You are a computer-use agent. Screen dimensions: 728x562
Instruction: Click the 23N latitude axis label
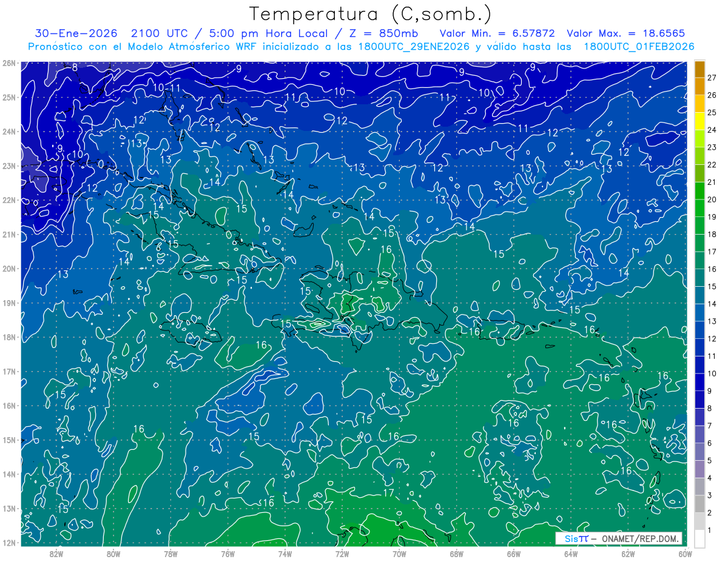pos(8,166)
